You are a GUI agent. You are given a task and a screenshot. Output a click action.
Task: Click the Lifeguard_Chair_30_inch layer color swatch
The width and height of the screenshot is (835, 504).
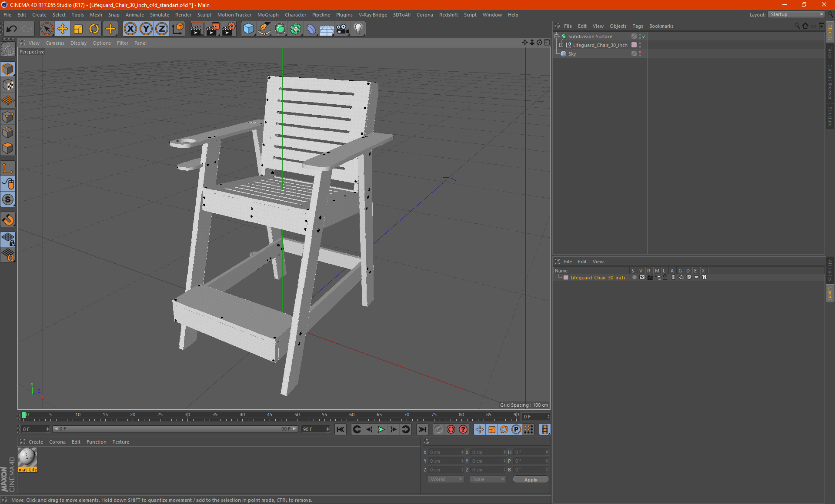(566, 278)
